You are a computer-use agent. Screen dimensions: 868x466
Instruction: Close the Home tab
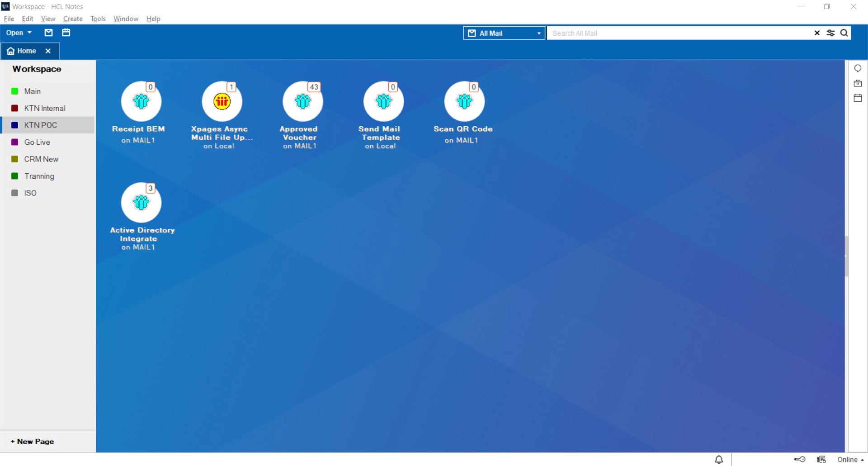coord(48,51)
